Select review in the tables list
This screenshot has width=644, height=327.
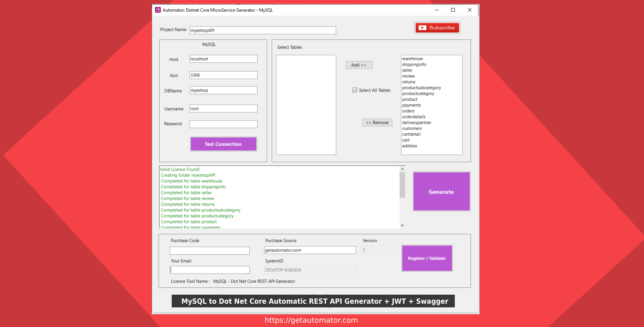(408, 76)
